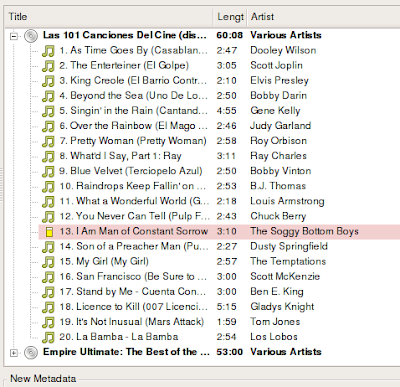Click artist name Dooley Wilson
This screenshot has height=387, width=400.
pos(283,50)
